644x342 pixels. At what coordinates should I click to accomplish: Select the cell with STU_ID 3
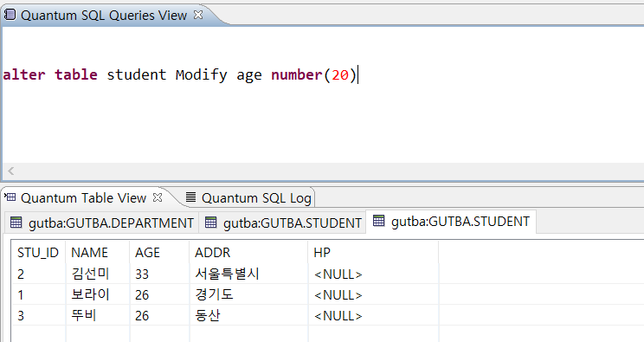point(39,315)
